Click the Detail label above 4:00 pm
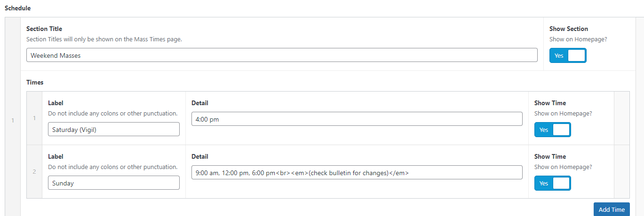Viewport: 644px width, 216px height. (x=200, y=103)
